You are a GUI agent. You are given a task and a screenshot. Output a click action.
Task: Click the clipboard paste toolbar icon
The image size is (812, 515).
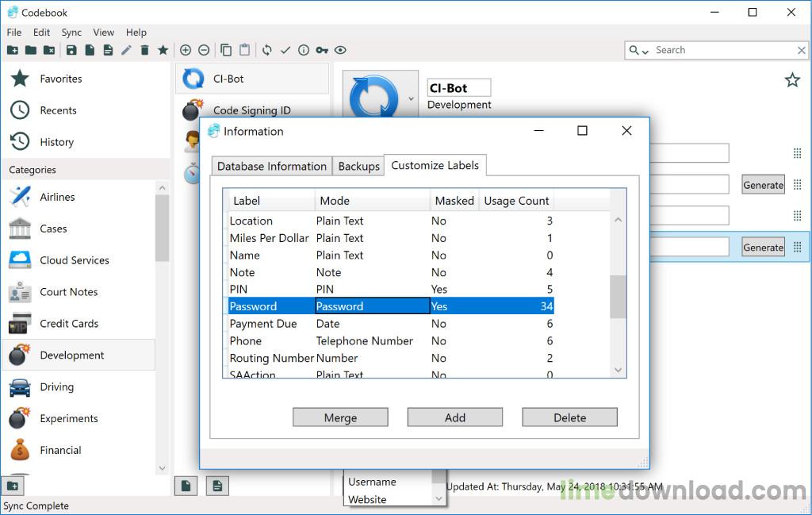[244, 50]
